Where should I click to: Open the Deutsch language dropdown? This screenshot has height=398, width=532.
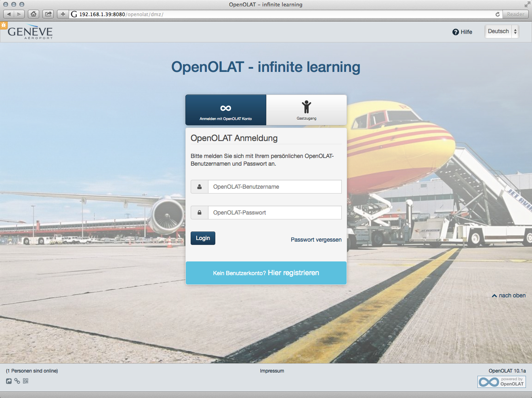tap(502, 32)
